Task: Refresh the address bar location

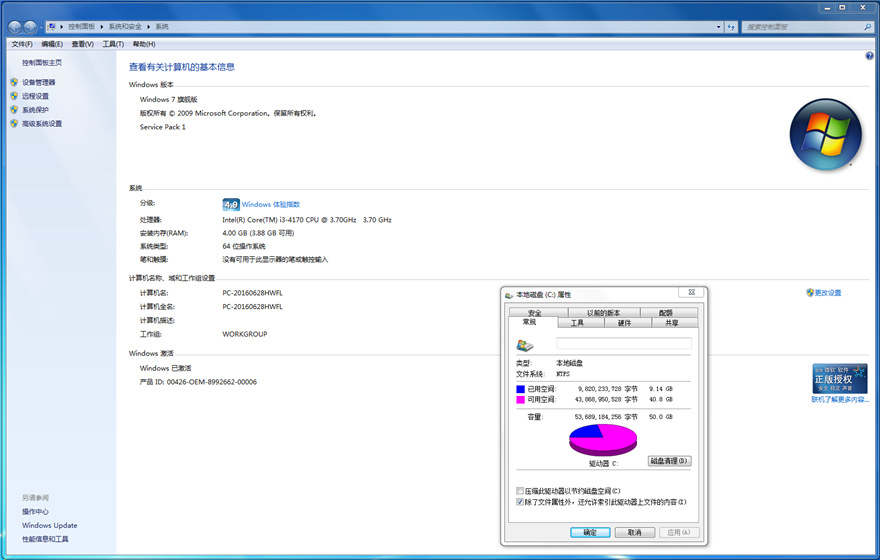Action: (x=731, y=26)
